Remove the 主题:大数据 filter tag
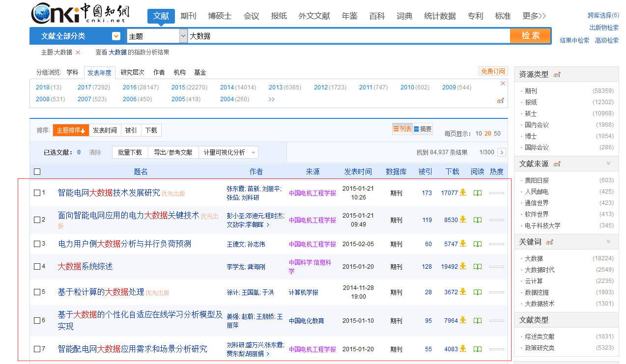The image size is (626, 364). click(78, 53)
